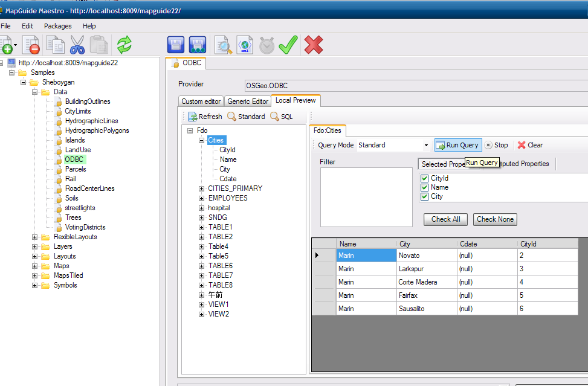Viewport: 588px width, 386px height.
Task: Click the single floppy disk save icon
Action: [x=175, y=45]
